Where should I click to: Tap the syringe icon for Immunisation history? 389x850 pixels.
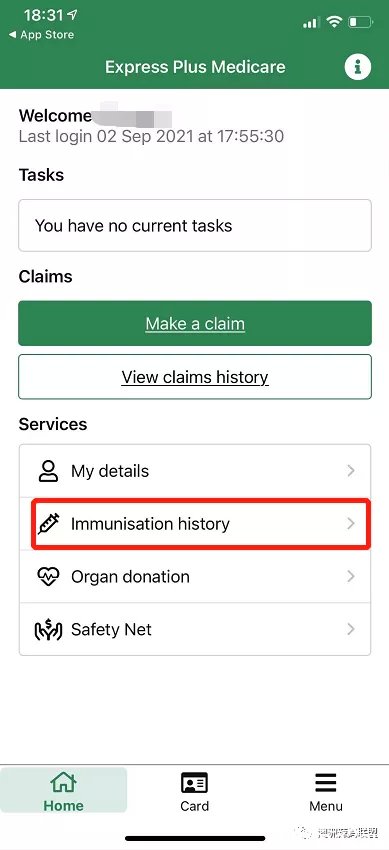(x=49, y=524)
